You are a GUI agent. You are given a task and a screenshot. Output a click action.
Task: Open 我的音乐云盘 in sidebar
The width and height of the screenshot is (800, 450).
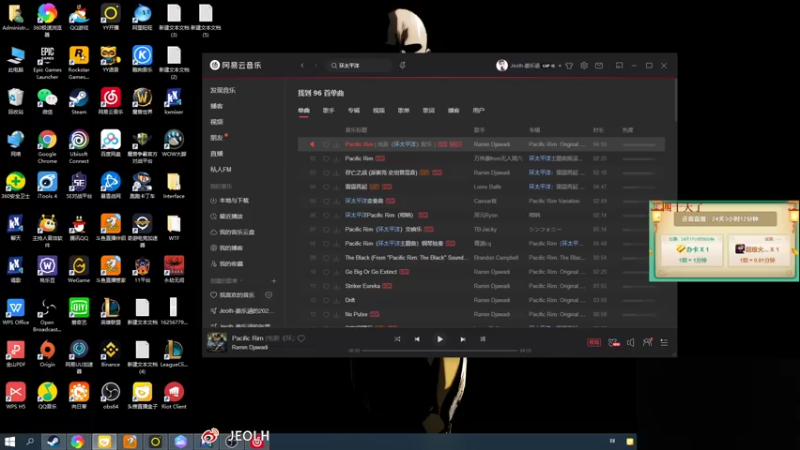pos(233,232)
